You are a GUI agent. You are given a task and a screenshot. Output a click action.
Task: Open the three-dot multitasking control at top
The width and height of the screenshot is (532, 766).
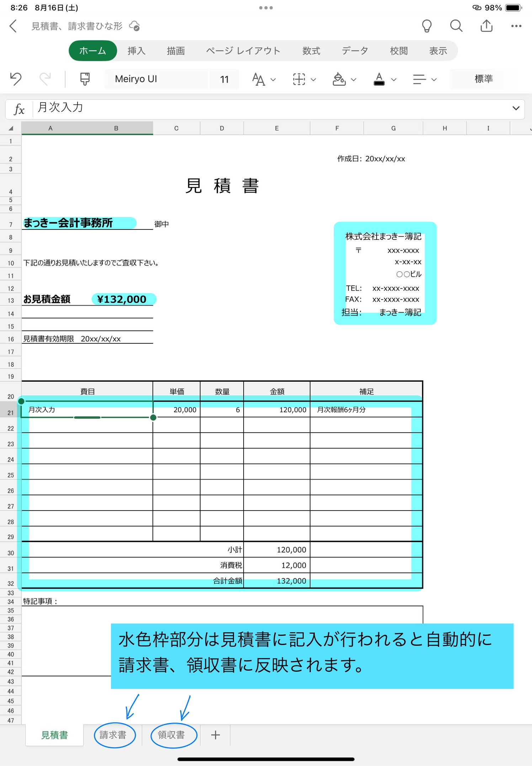coord(266,7)
